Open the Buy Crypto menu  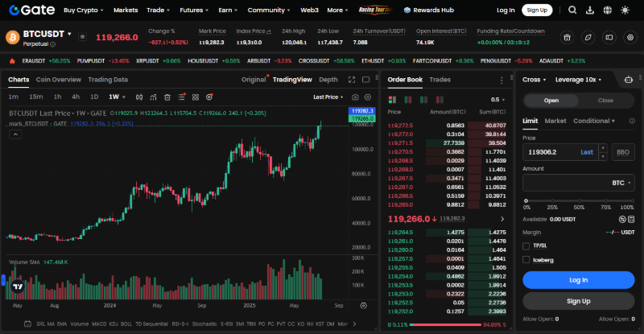(x=84, y=10)
